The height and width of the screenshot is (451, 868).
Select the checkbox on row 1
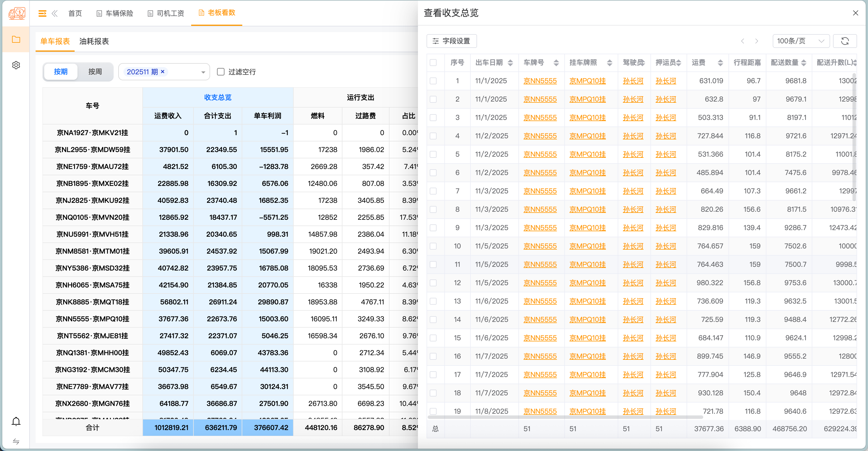point(434,81)
